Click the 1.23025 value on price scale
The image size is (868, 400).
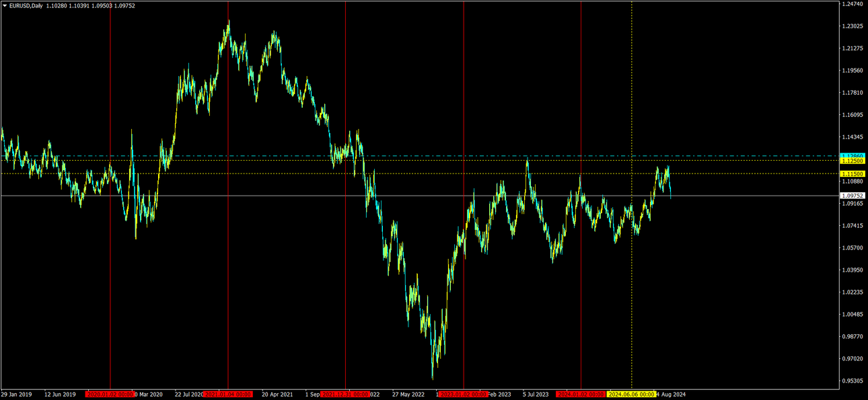852,26
